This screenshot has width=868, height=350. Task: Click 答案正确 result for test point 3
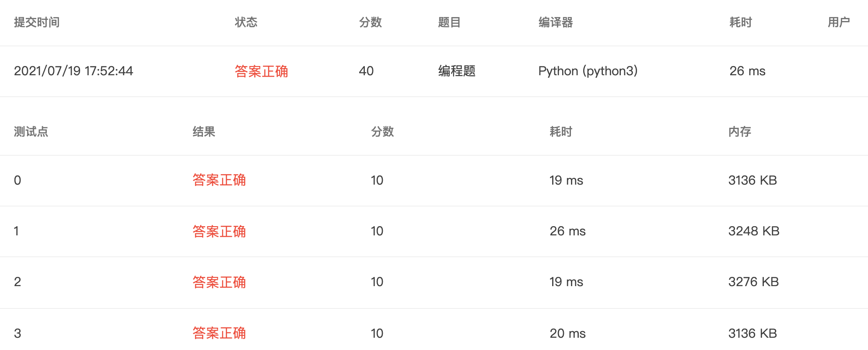(219, 333)
